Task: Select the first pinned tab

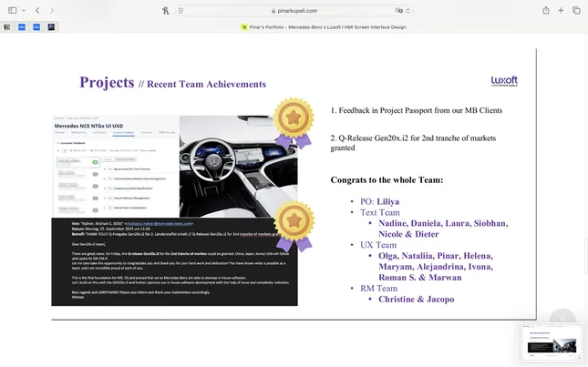Action: tap(8, 27)
